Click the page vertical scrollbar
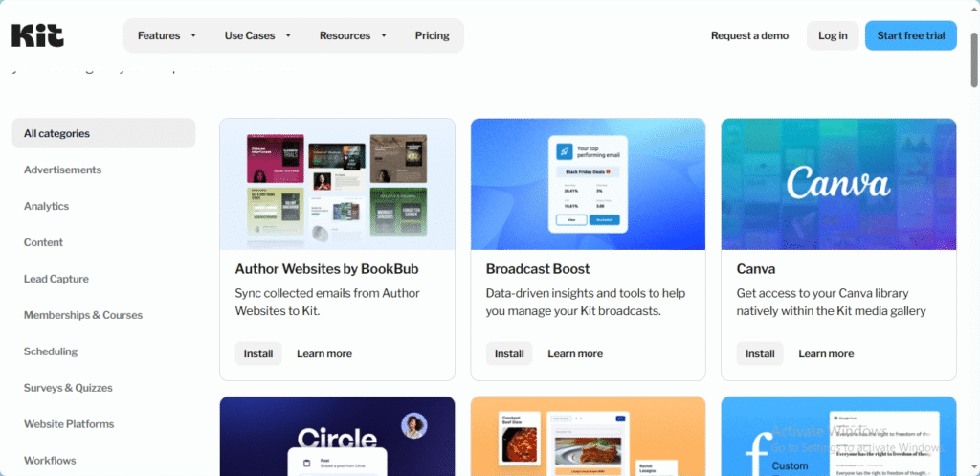 click(x=973, y=60)
